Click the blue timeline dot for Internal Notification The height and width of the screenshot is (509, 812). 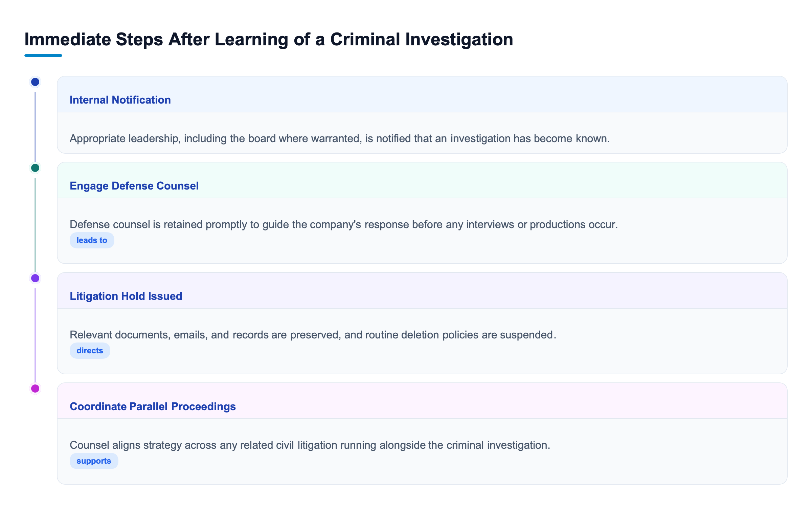(x=35, y=82)
